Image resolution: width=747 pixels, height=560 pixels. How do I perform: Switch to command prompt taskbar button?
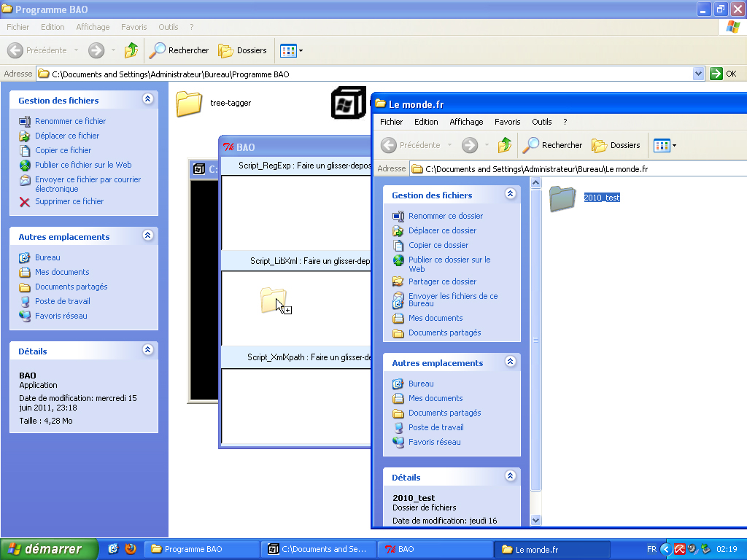point(318,550)
